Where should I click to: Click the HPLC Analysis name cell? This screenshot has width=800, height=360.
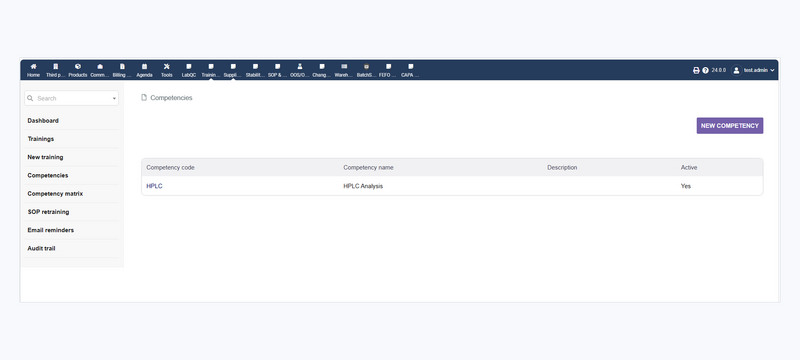tap(363, 186)
